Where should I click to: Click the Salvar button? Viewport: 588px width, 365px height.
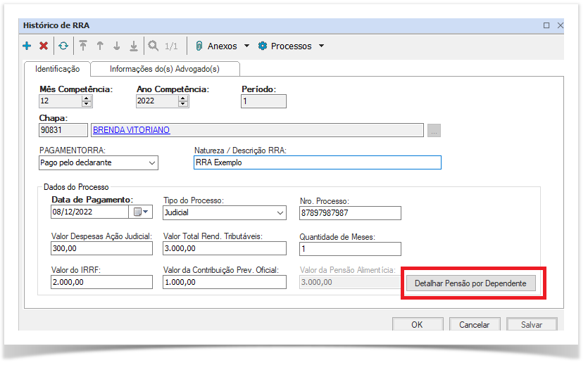pos(532,325)
